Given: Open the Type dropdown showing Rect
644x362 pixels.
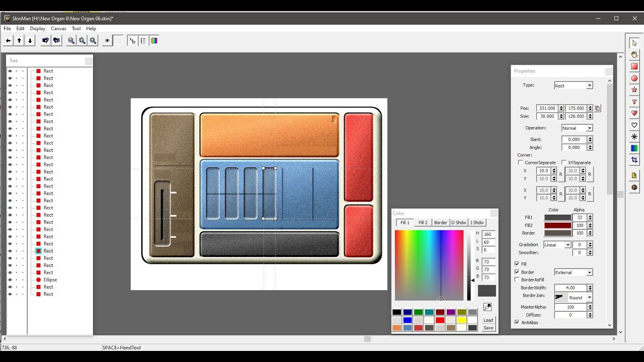Looking at the screenshot, I should click(574, 85).
